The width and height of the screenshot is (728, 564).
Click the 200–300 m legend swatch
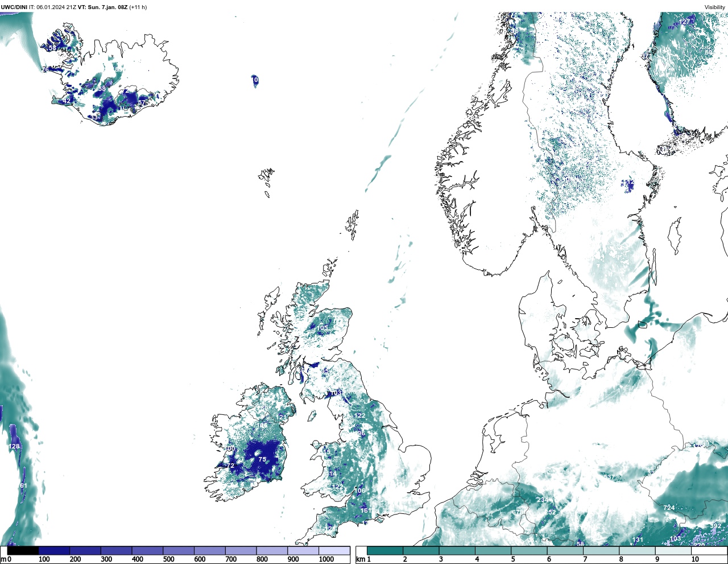pyautogui.click(x=85, y=550)
